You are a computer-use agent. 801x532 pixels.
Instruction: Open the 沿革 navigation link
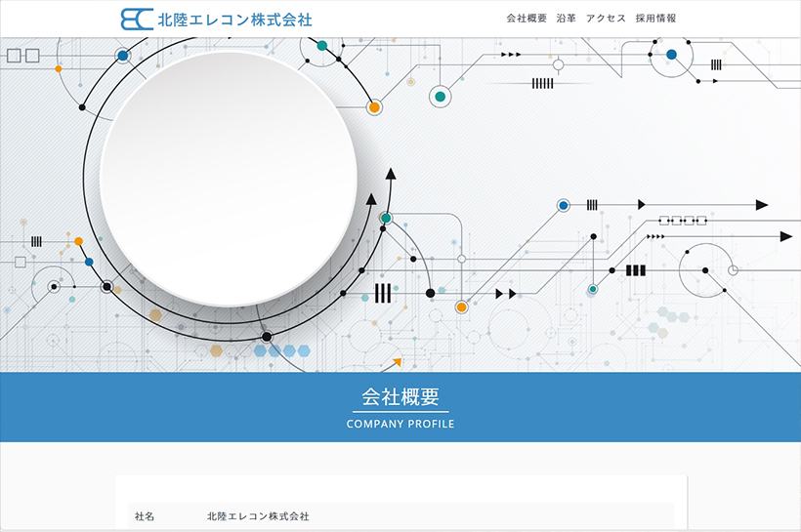pos(566,19)
